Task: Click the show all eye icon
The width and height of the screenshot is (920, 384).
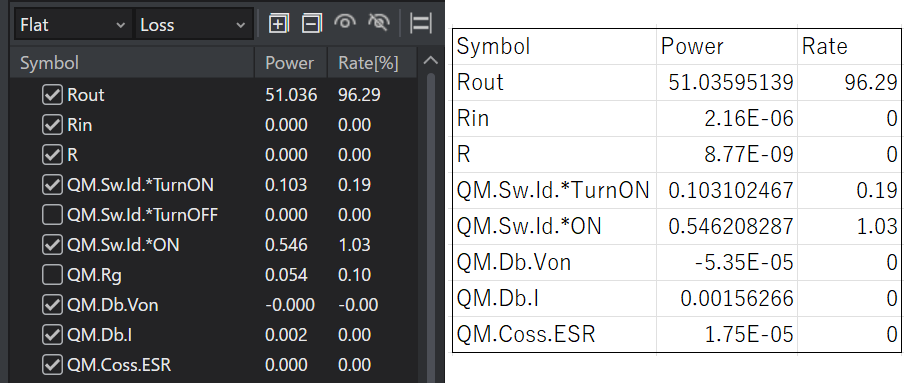Action: [x=345, y=23]
